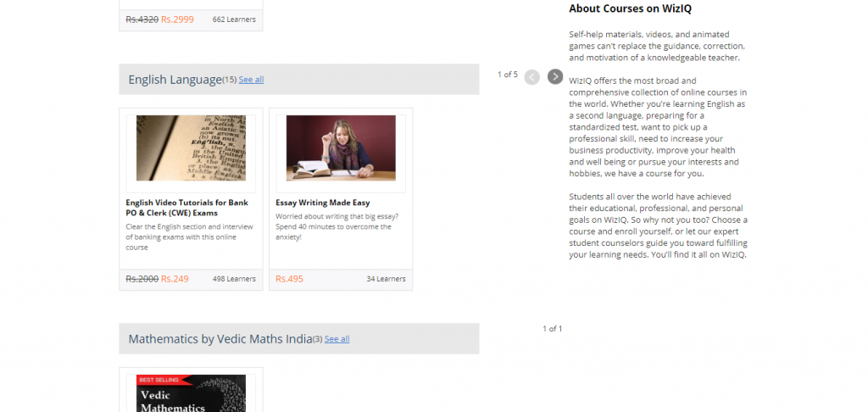Click the About Courses on WizIQ heading
This screenshot has width=868, height=412.
pyautogui.click(x=631, y=8)
